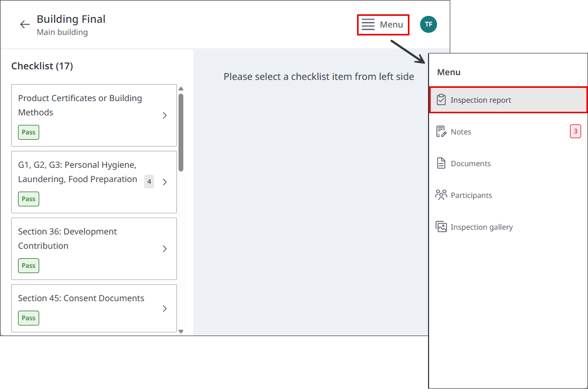Click the Inspection gallery image icon
The height and width of the screenshot is (389, 588).
point(441,227)
